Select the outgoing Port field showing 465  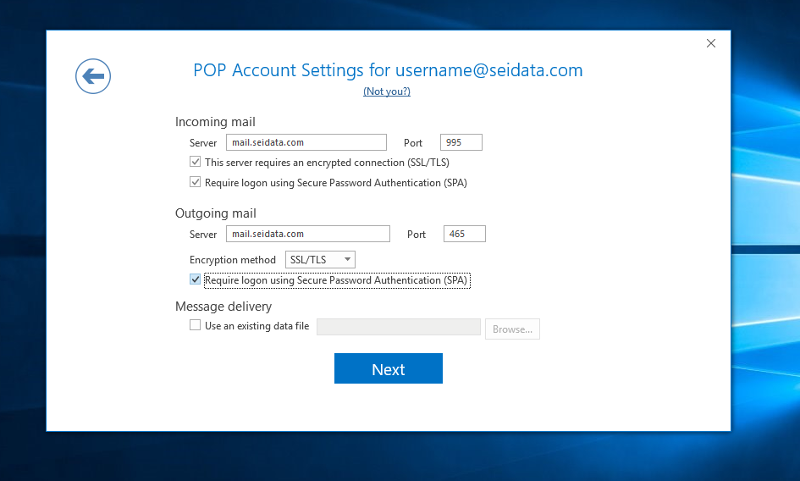[463, 234]
